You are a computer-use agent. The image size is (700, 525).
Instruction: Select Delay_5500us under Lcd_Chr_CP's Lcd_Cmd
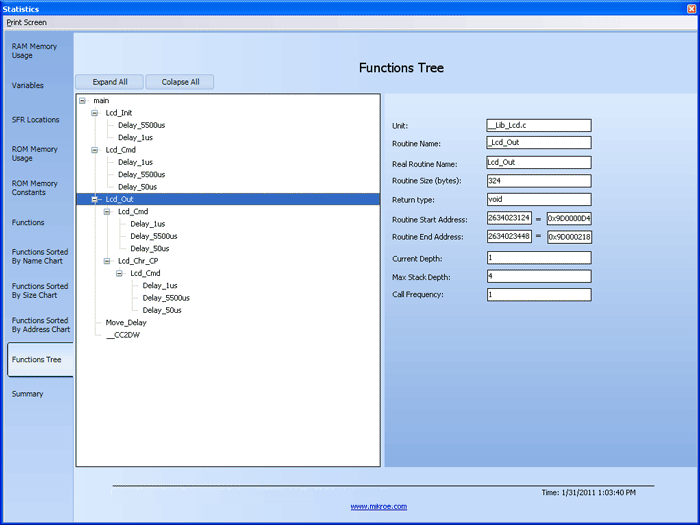pyautogui.click(x=166, y=298)
